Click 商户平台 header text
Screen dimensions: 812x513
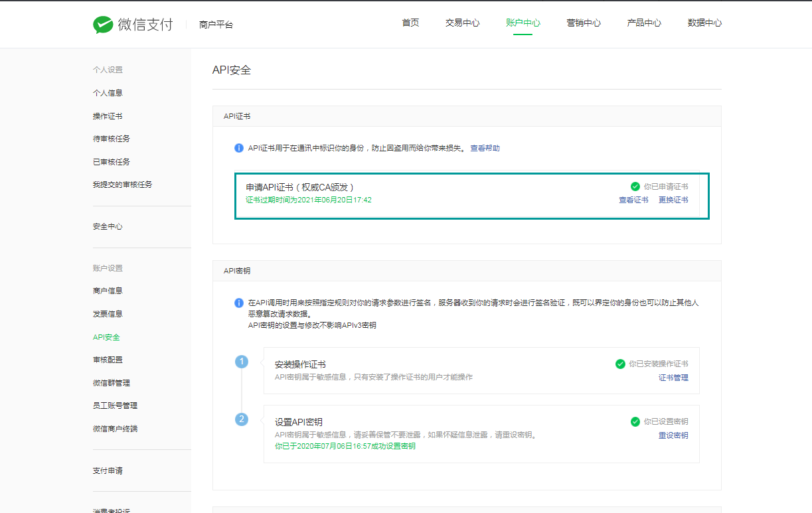coord(216,25)
